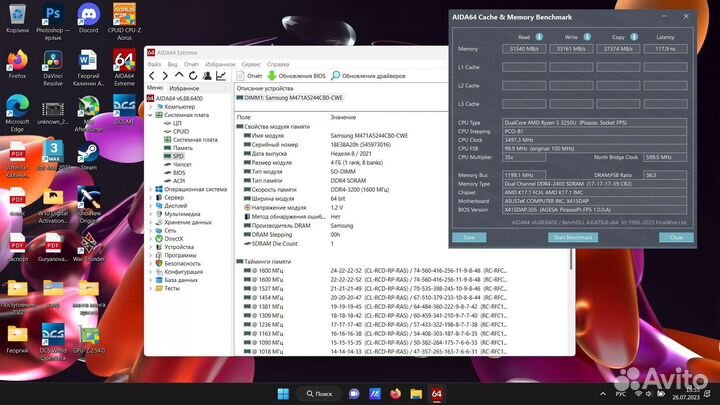Select the DCS MT desktop icon
The image size is (720, 405).
click(124, 110)
